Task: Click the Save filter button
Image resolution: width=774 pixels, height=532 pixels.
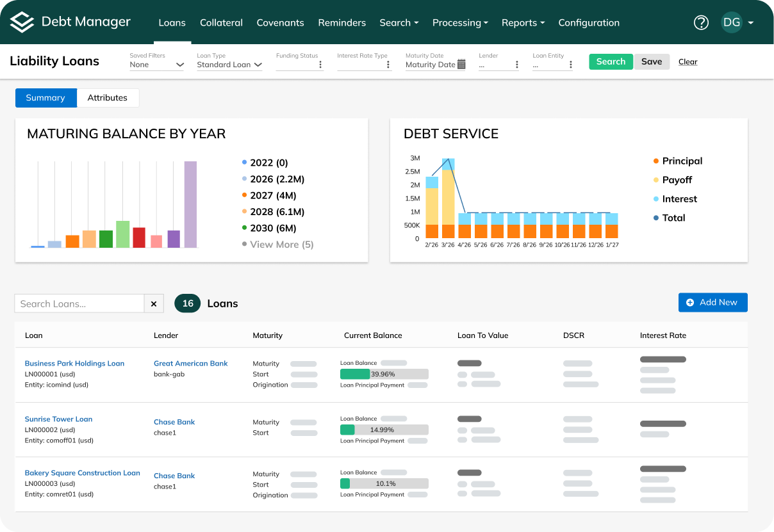Action: [x=652, y=61]
